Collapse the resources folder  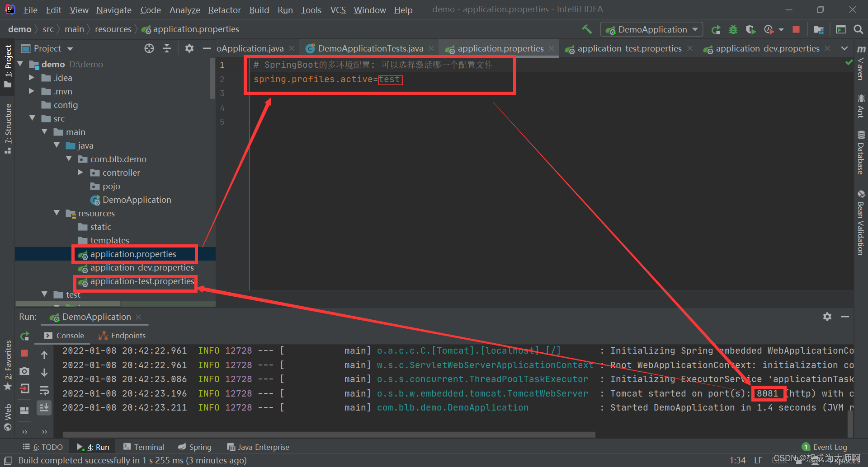[57, 213]
